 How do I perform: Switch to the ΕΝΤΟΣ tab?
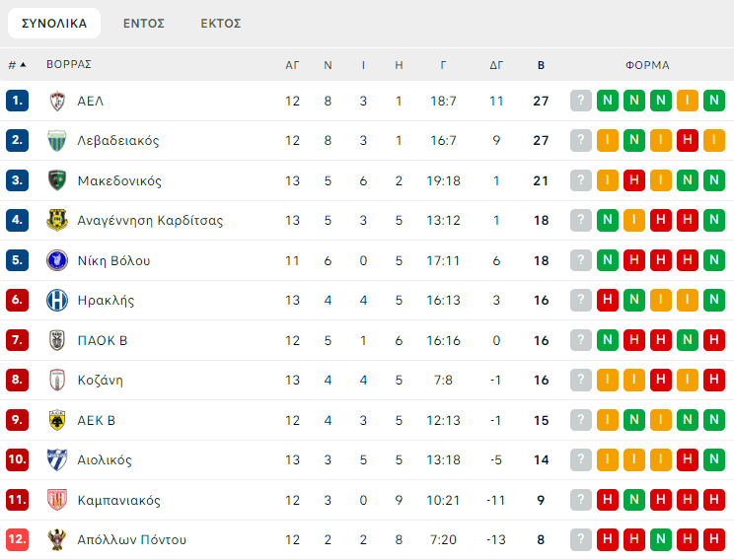[144, 23]
